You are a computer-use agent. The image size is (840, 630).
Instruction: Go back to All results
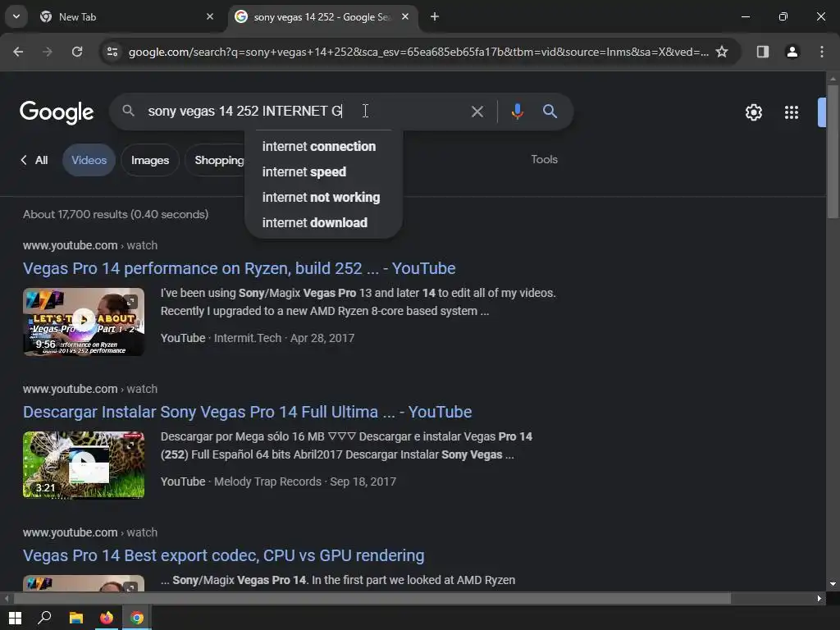(x=34, y=160)
